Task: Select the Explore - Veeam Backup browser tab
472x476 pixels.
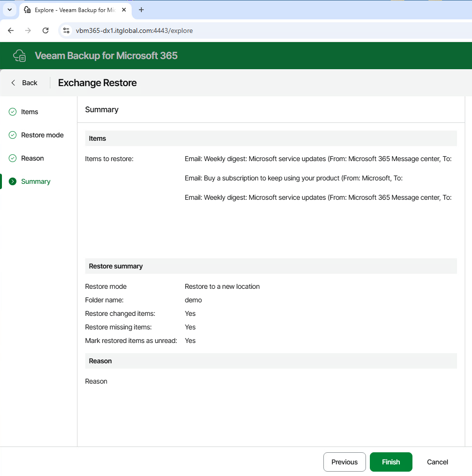Action: 76,10
